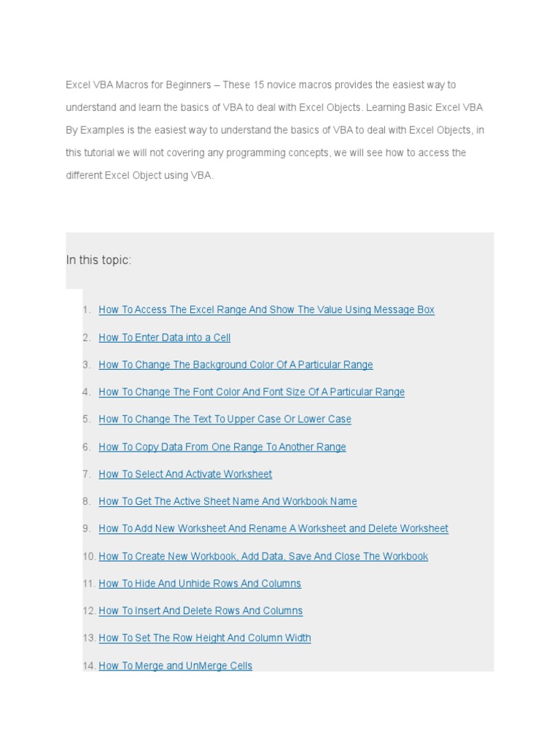Click the 'In this topic:' heading
This screenshot has width=560, height=747.
click(x=98, y=260)
